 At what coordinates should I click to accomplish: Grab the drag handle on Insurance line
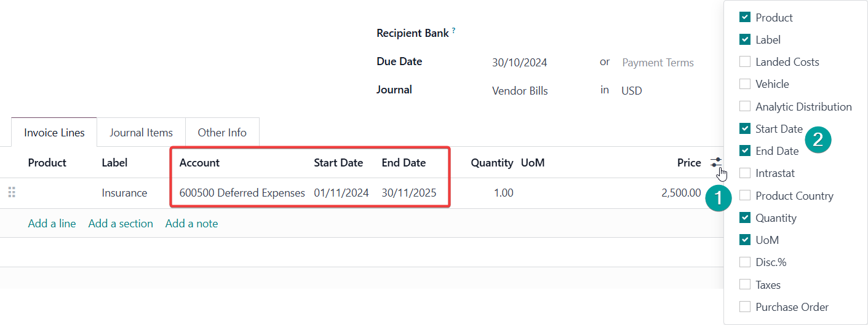click(11, 193)
